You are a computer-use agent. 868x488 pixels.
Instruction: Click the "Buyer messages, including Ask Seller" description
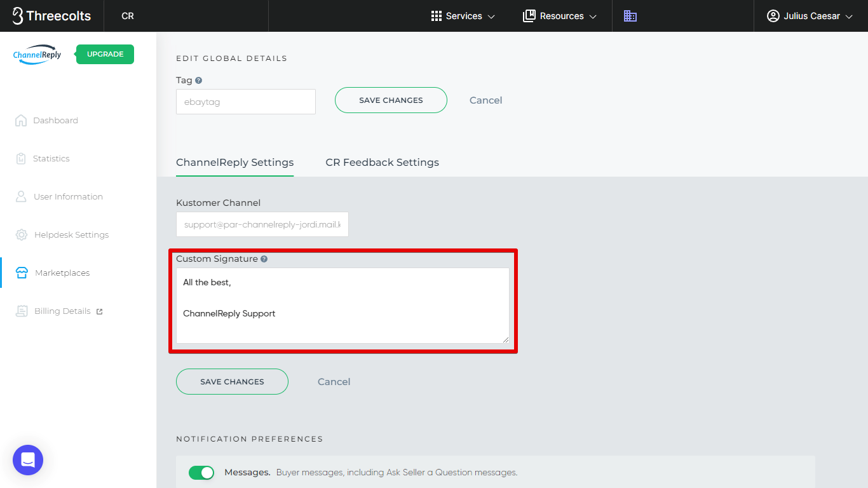397,473
